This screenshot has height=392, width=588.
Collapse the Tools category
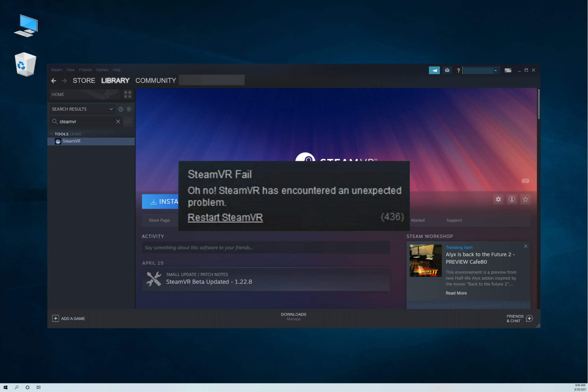(x=52, y=134)
